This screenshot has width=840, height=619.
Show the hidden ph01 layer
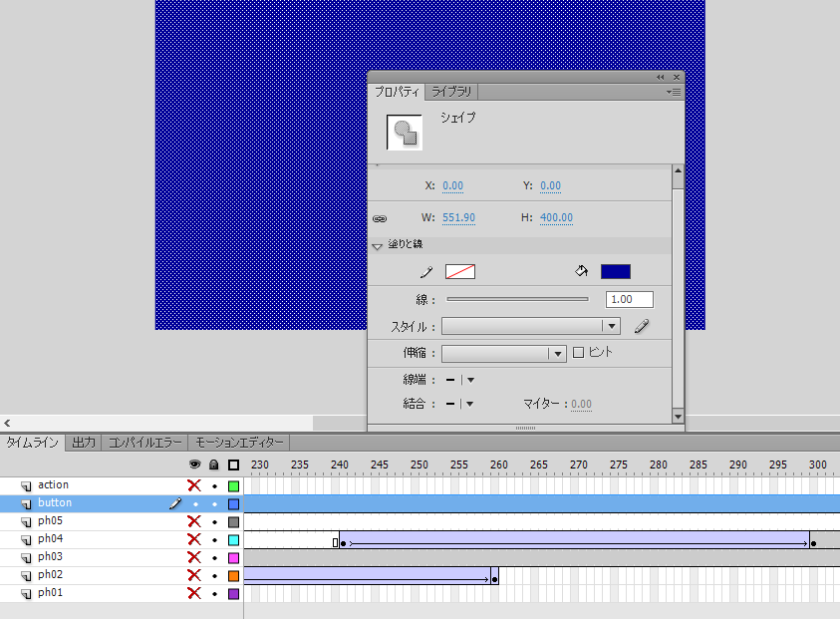point(194,593)
